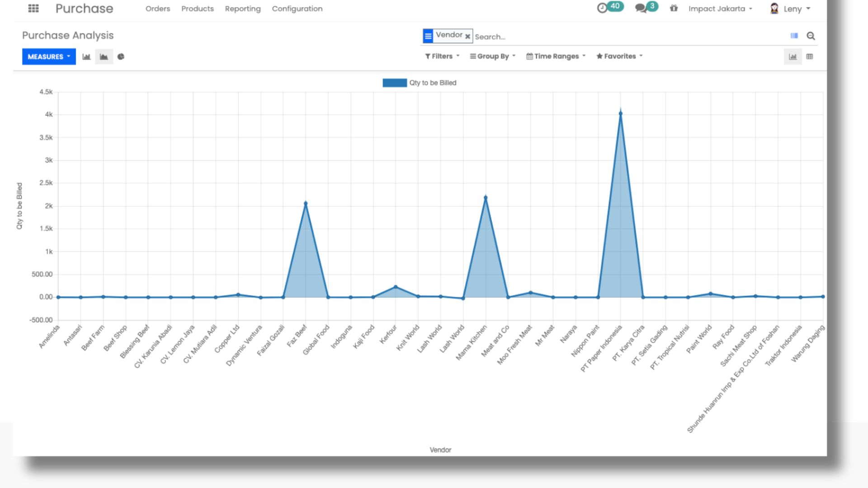The image size is (868, 488).
Task: Click the Copper Ltd axis label
Action: point(226,338)
